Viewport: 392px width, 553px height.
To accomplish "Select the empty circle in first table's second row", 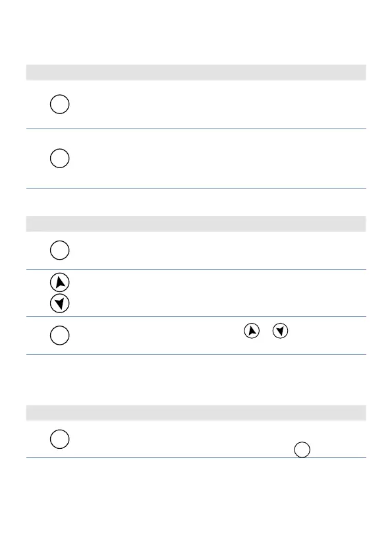I will click(59, 158).
